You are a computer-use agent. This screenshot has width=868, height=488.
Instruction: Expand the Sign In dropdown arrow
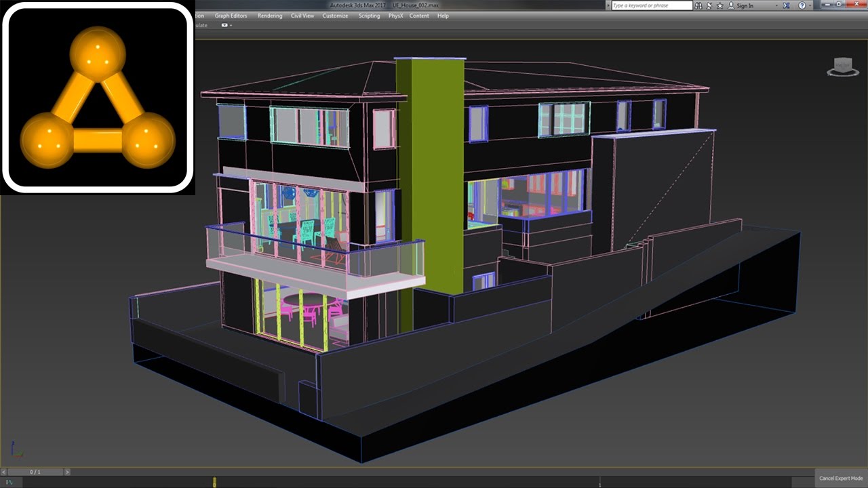[776, 6]
